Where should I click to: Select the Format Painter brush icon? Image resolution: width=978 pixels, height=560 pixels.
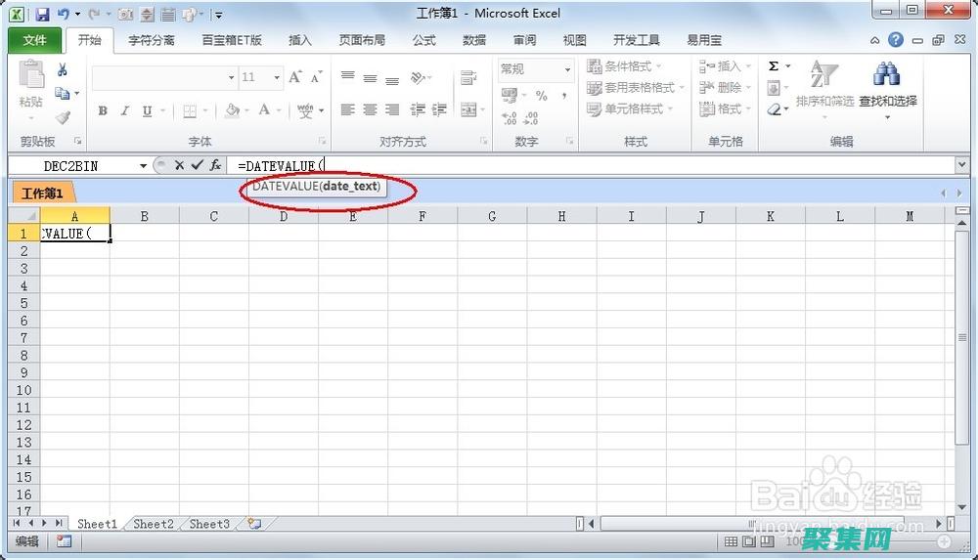coord(63,117)
